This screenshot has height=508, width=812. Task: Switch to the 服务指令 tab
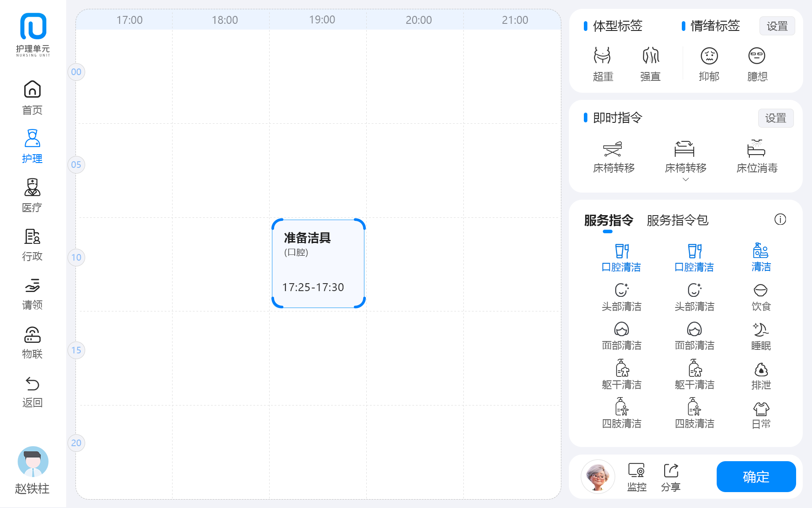[608, 220]
